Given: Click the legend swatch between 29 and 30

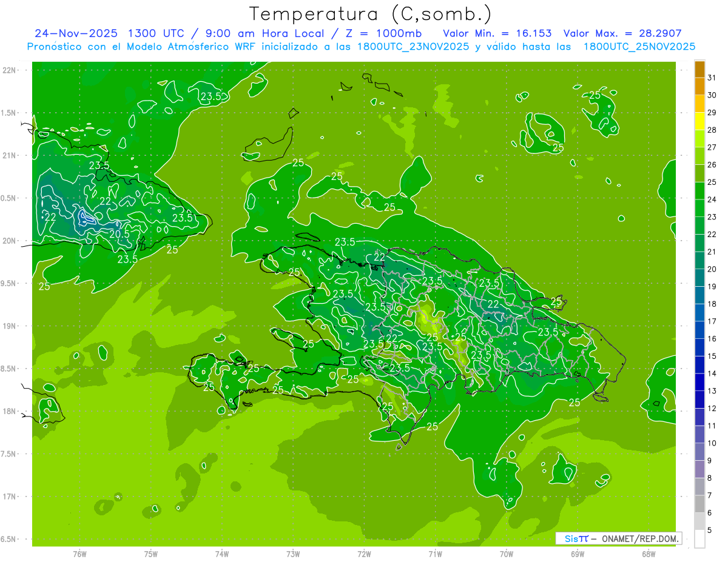Looking at the screenshot, I should [699, 104].
